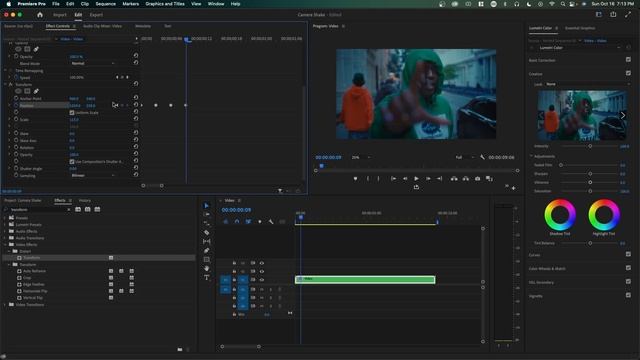The image size is (640, 360).
Task: Switch to the Import workspace
Action: point(60,15)
